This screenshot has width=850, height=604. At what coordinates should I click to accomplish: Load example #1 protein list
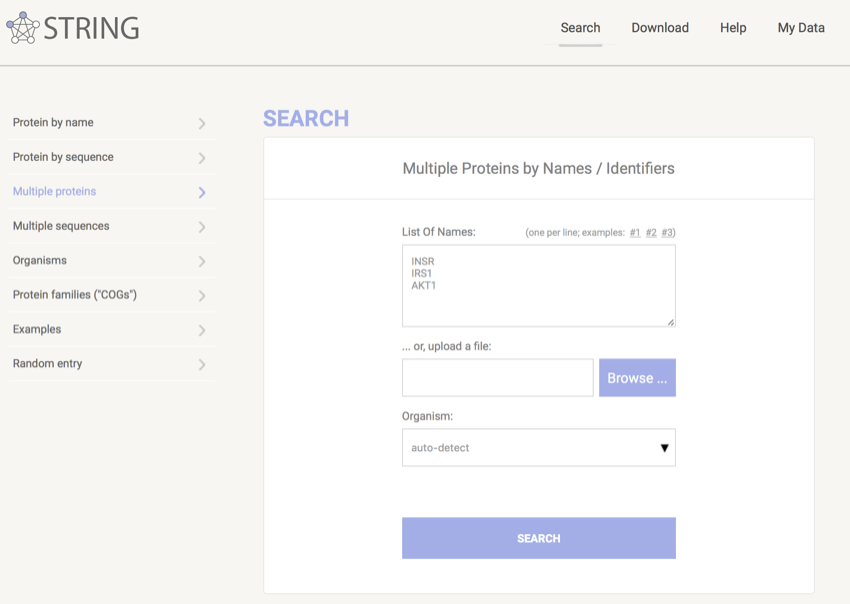point(635,233)
